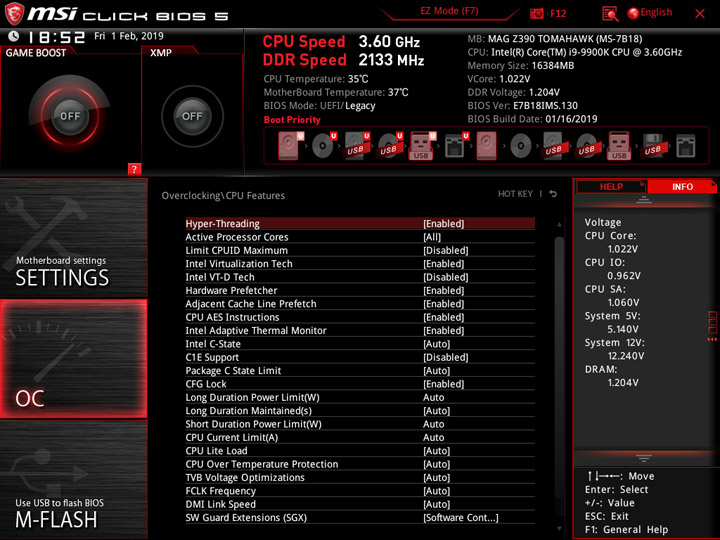
Task: Click the English language label
Action: [x=656, y=12]
